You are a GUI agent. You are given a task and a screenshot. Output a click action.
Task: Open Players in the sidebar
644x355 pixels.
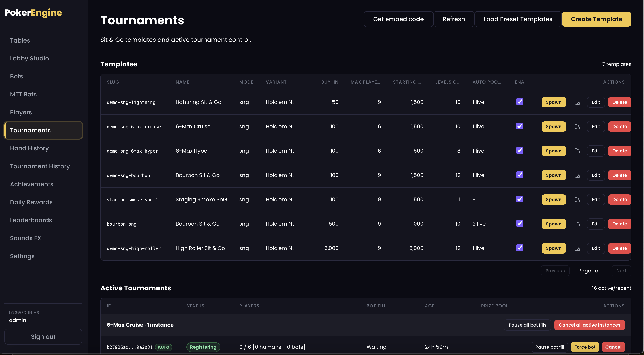coord(43,112)
